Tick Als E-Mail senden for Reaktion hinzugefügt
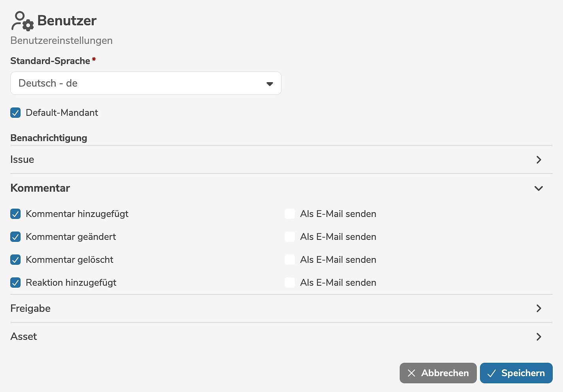Screen dimensions: 563x392 pos(290,283)
